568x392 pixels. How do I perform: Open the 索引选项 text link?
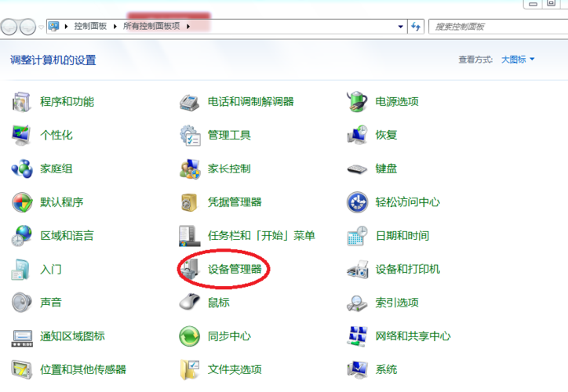coord(397,303)
